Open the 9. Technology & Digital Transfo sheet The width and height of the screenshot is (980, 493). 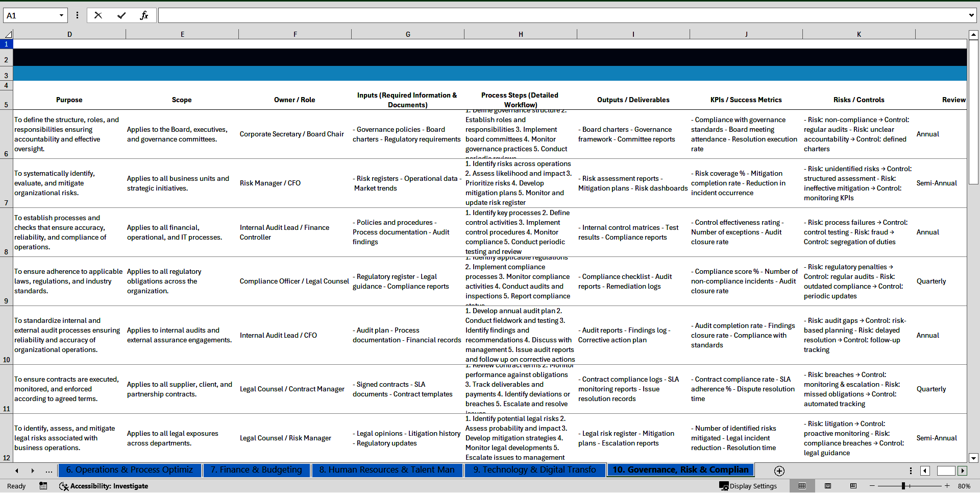[534, 470]
